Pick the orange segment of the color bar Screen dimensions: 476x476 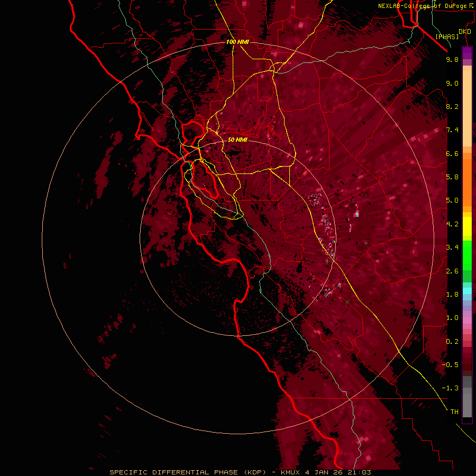(x=467, y=182)
